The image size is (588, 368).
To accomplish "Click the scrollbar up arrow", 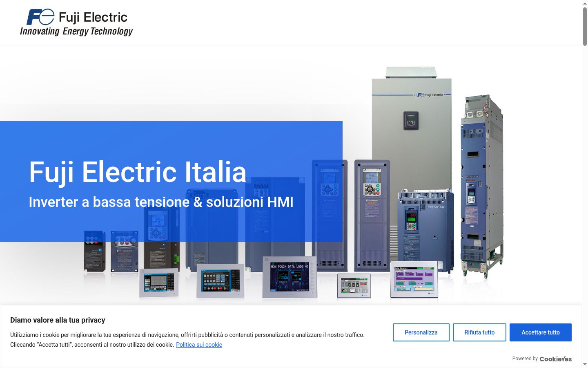I will (x=585, y=3).
